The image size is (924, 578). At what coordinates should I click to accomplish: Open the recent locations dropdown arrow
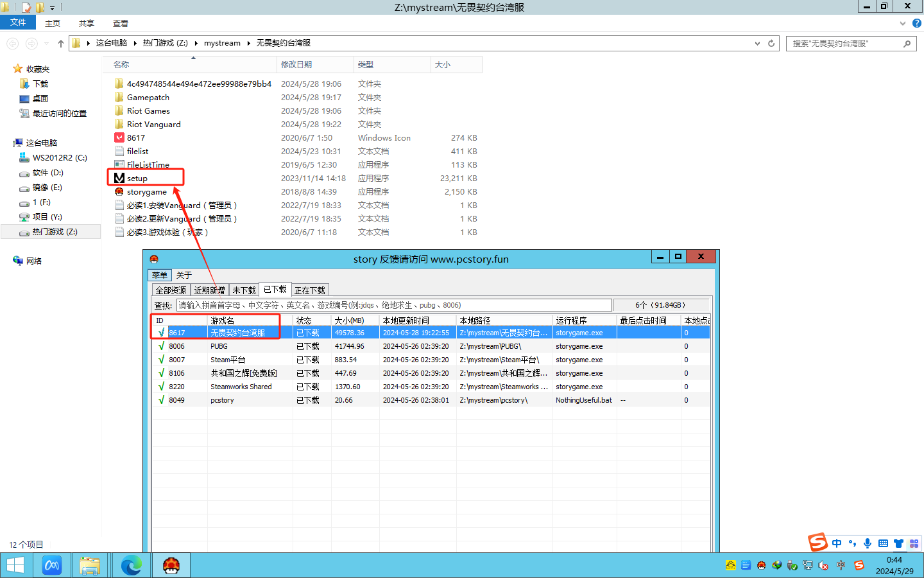[x=46, y=43]
